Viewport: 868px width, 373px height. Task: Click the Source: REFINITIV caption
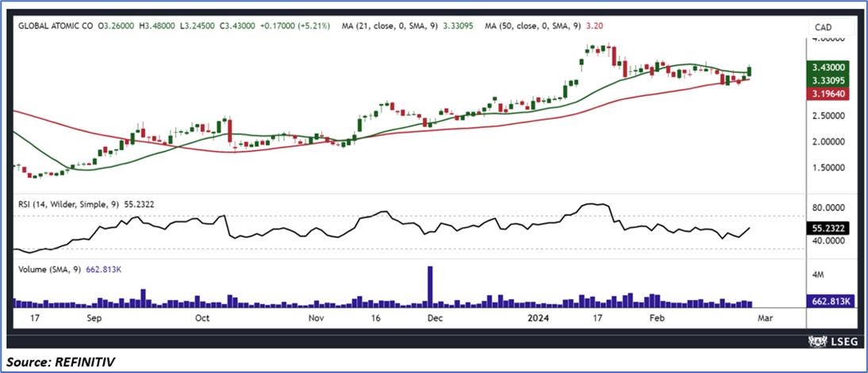point(61,362)
